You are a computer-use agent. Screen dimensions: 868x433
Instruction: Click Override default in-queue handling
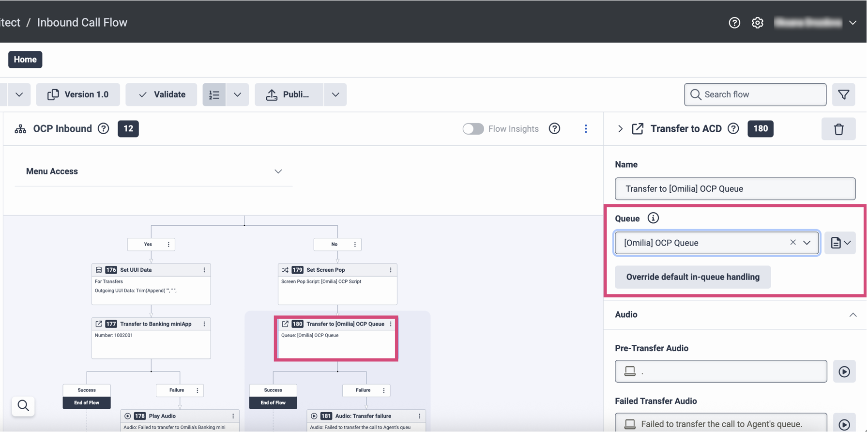pyautogui.click(x=692, y=277)
